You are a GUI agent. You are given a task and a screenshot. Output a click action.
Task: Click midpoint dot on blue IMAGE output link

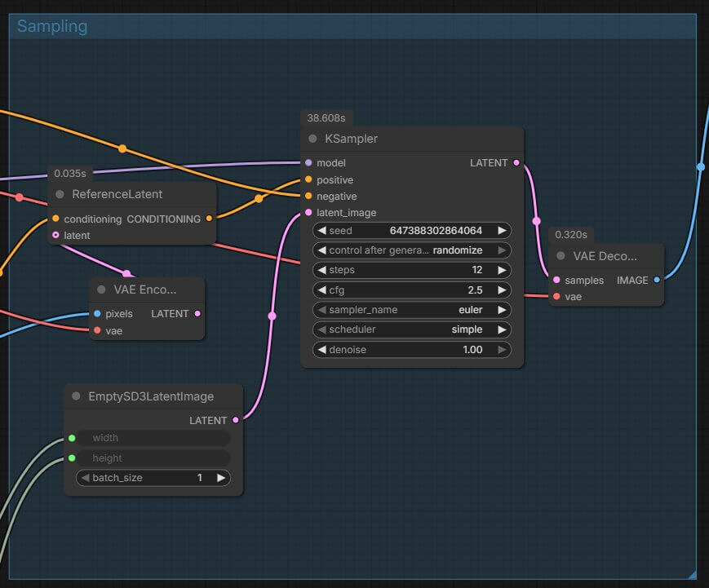pos(701,166)
